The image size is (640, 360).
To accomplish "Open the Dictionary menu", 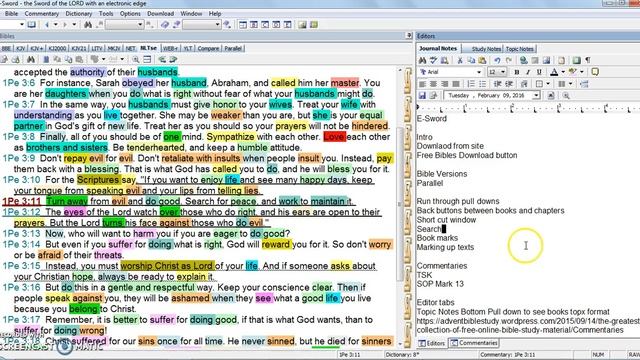I will (79, 13).
